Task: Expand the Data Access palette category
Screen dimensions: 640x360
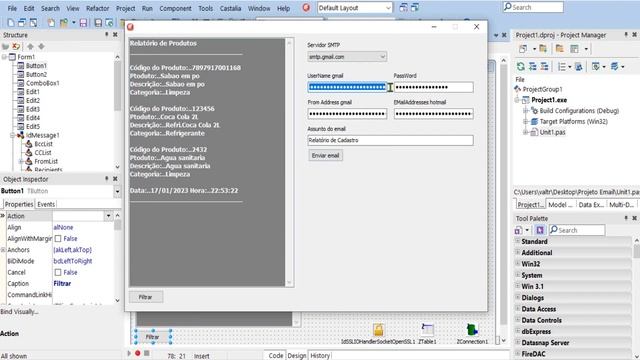Action: point(518,309)
